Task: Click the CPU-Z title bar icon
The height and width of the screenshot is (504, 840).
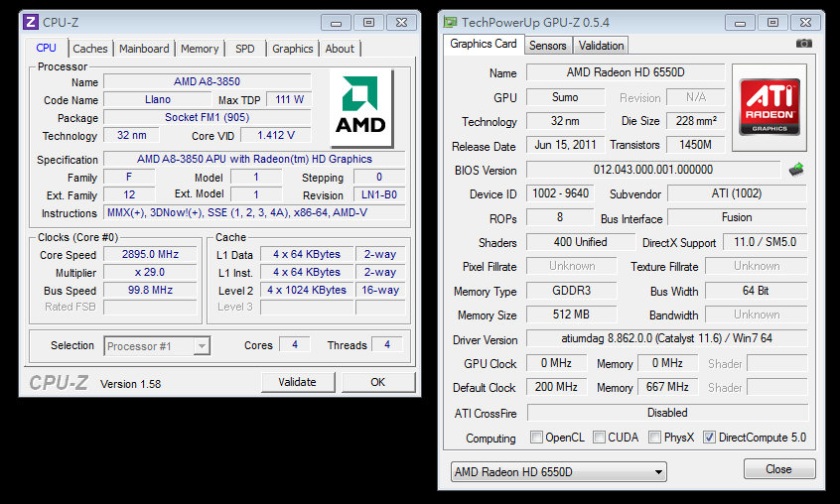Action: point(31,22)
